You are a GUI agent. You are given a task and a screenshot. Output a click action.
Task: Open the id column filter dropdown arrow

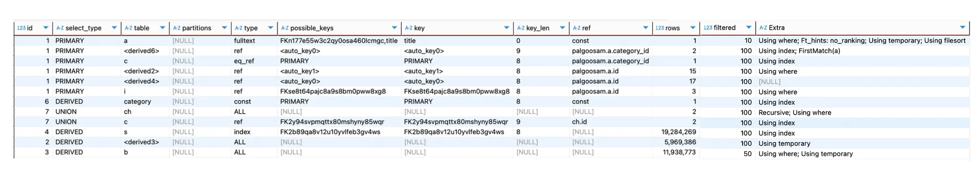pos(45,28)
